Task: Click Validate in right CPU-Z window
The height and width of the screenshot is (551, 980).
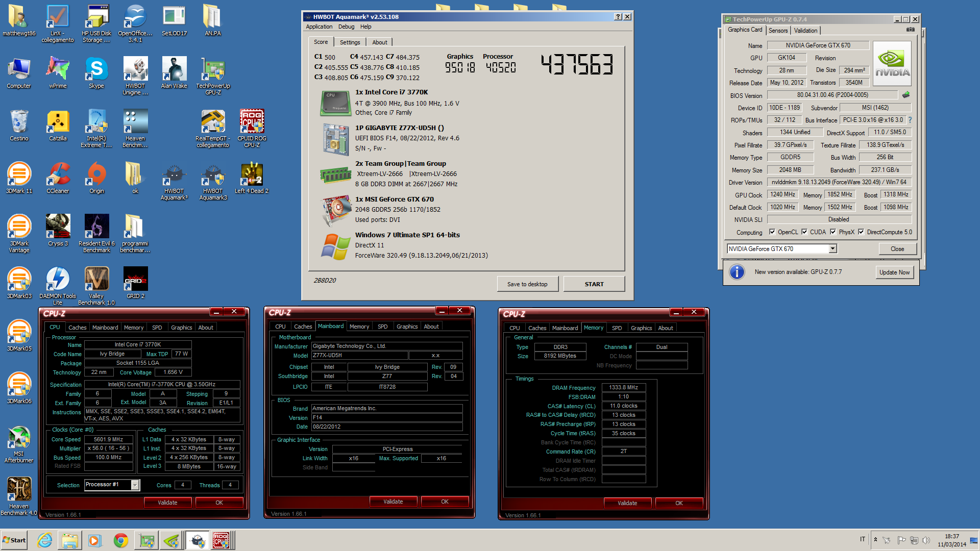Action: (x=627, y=503)
